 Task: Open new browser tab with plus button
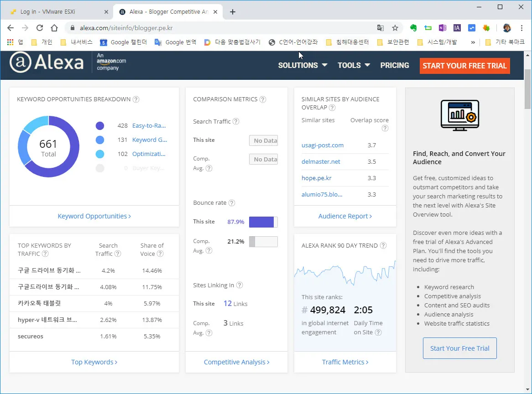pyautogui.click(x=233, y=12)
